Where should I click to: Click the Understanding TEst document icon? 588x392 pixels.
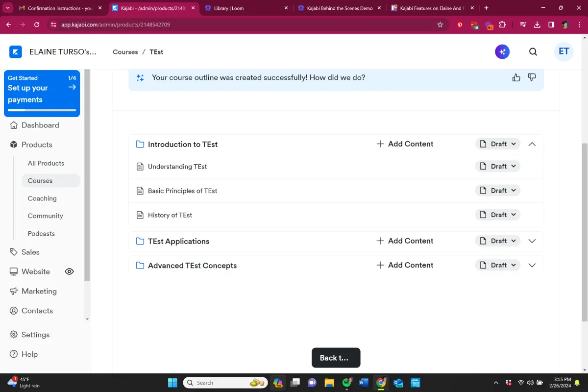click(140, 167)
